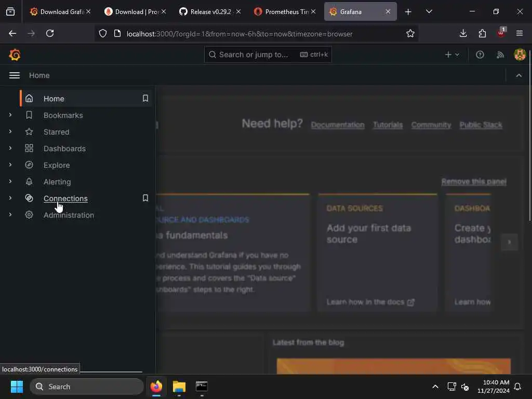Click Home breadcrumb in the top bar
The height and width of the screenshot is (399, 532).
point(39,75)
